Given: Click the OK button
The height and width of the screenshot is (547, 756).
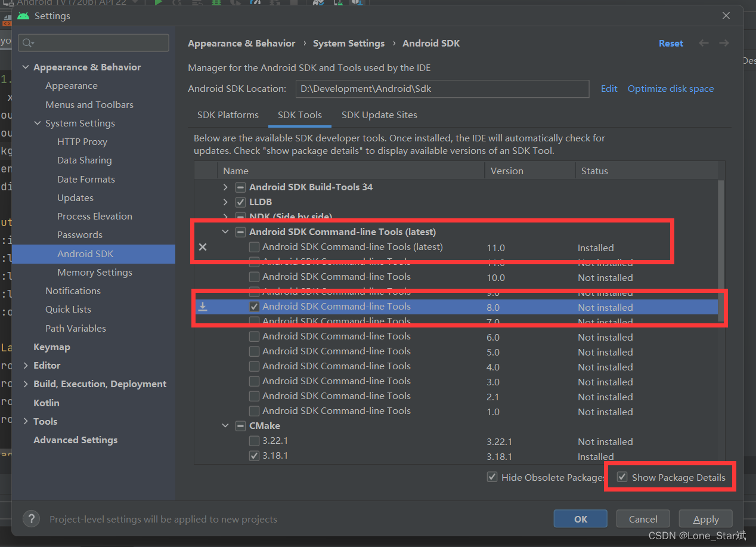Looking at the screenshot, I should [580, 519].
